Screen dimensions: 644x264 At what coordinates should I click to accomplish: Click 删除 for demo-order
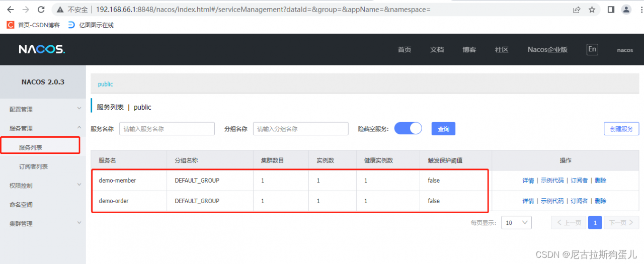pyautogui.click(x=601, y=201)
